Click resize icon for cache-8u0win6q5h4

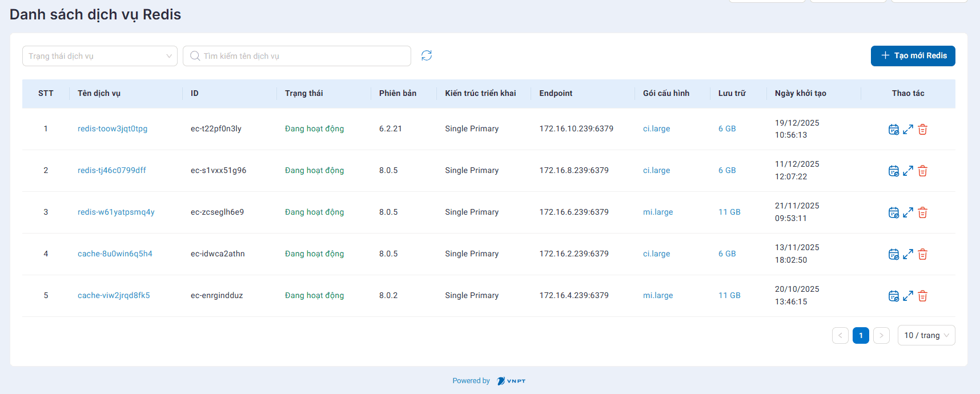pos(908,254)
